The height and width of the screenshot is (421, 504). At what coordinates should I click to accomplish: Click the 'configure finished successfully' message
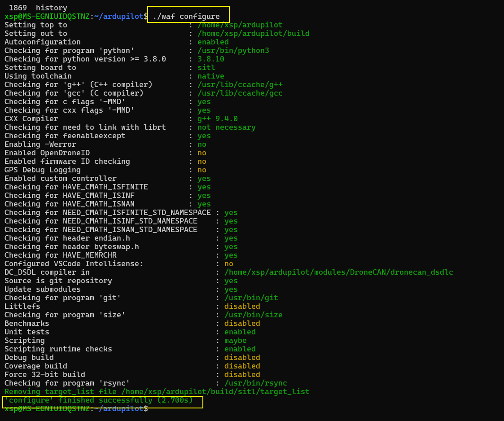tap(99, 400)
